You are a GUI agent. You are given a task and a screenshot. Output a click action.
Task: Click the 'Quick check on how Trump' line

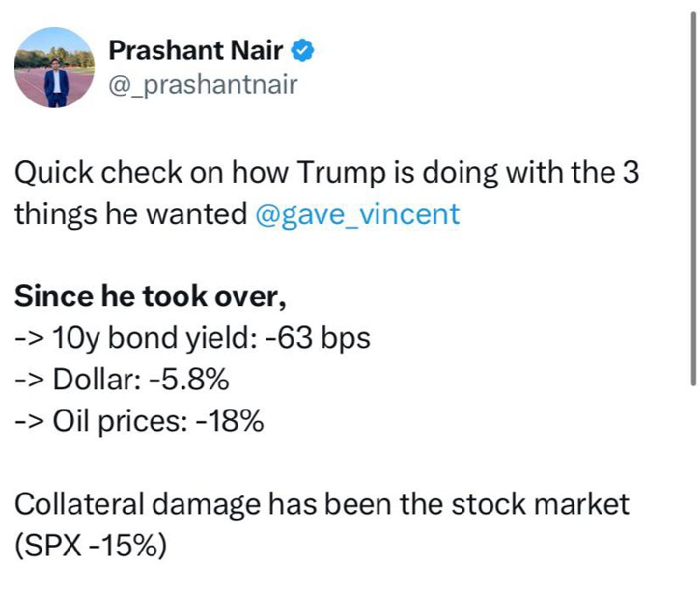coord(326,172)
